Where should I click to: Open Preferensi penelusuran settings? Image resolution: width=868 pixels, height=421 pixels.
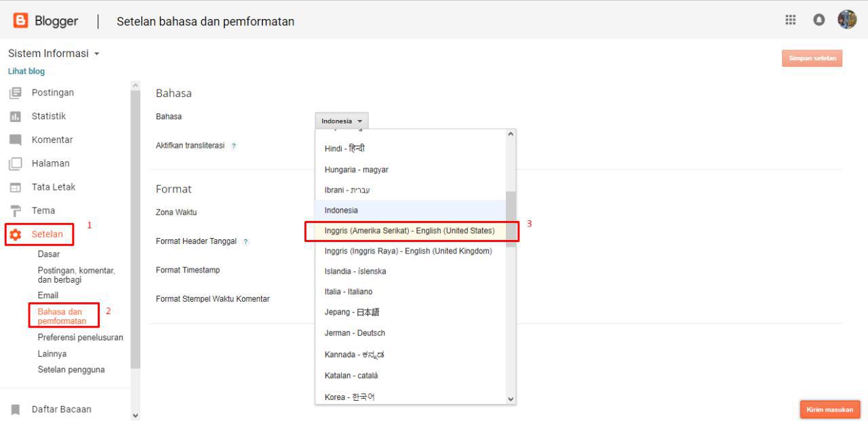click(80, 337)
